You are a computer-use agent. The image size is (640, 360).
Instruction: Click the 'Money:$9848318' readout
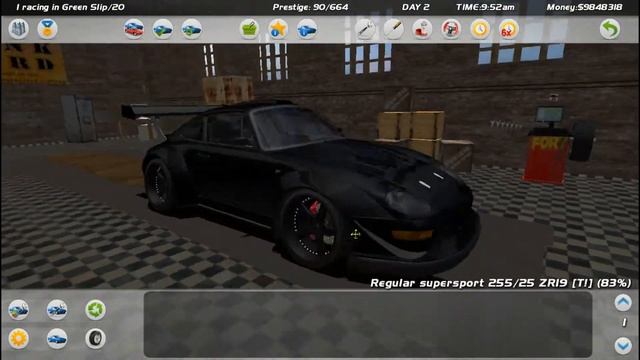[x=584, y=7]
